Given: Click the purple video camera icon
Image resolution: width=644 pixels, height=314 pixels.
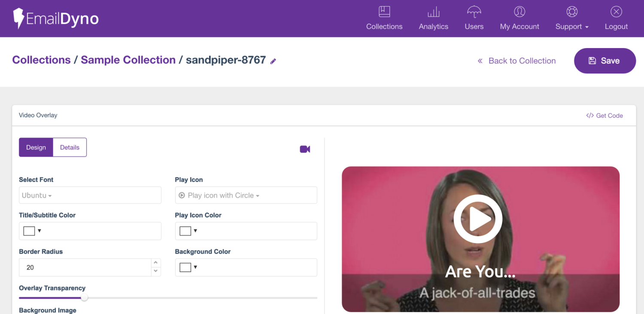Looking at the screenshot, I should click(x=305, y=149).
